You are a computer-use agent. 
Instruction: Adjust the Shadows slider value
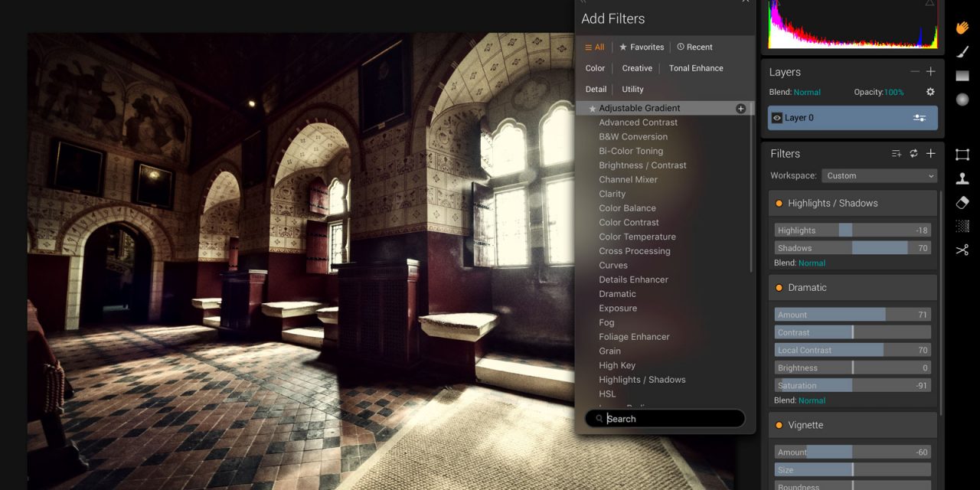coord(854,247)
